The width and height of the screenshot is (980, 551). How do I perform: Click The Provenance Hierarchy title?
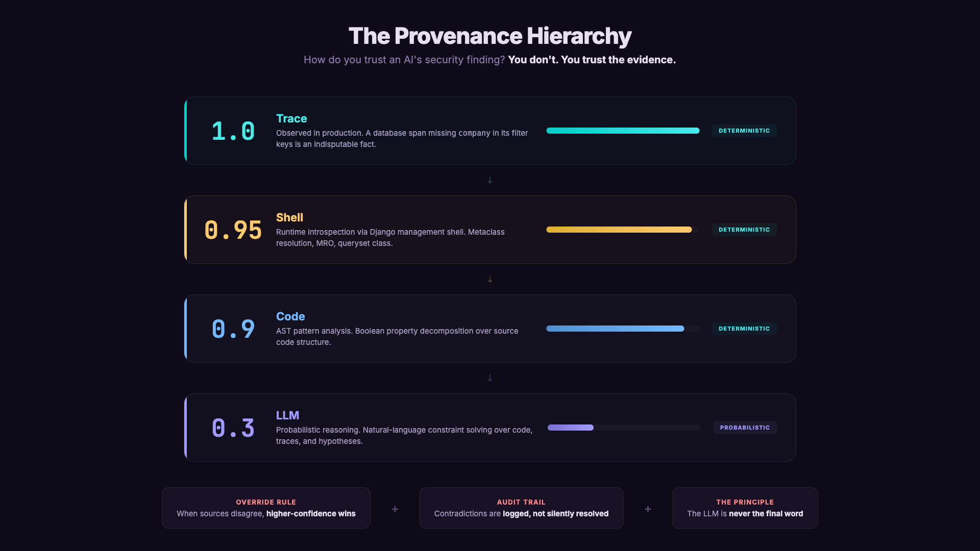490,36
